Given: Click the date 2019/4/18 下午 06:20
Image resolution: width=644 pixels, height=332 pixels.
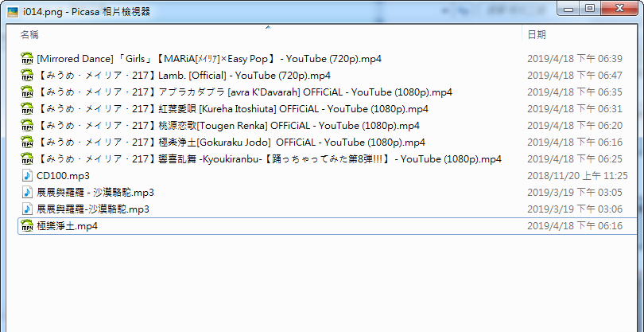Looking at the screenshot, I should (575, 126).
